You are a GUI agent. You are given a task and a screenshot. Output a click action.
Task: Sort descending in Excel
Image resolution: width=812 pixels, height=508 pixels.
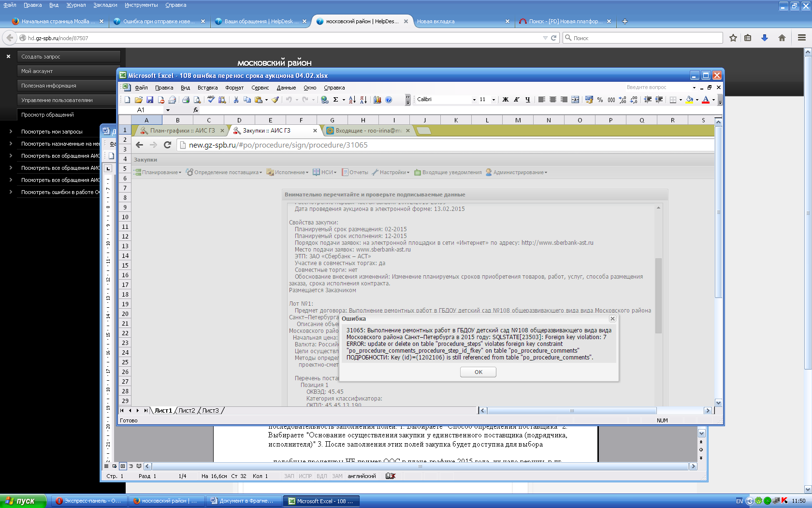[x=363, y=100]
